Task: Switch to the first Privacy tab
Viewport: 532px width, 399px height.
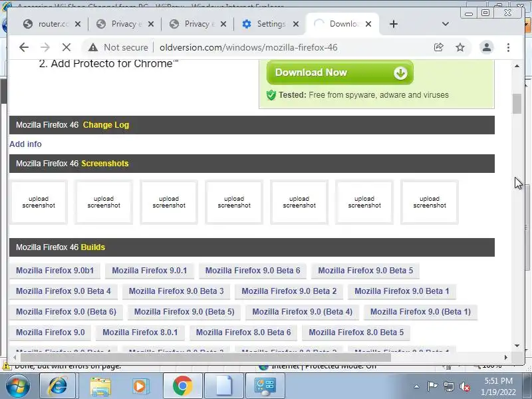Action: pos(120,24)
